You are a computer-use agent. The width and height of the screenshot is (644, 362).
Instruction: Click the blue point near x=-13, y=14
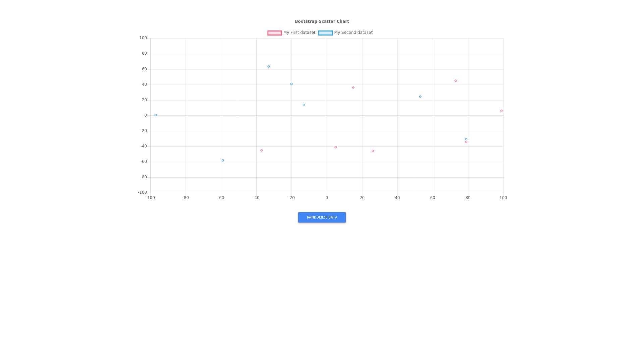coord(304,105)
